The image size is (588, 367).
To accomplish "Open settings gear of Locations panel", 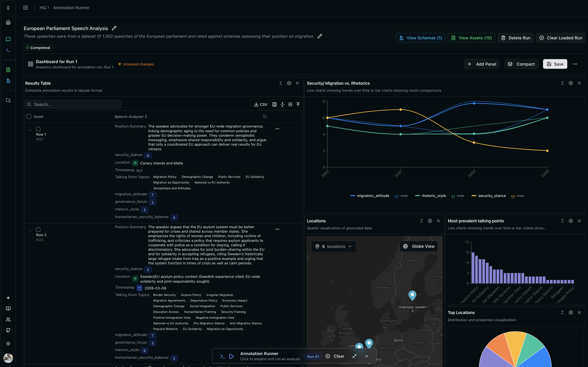I will point(430,221).
